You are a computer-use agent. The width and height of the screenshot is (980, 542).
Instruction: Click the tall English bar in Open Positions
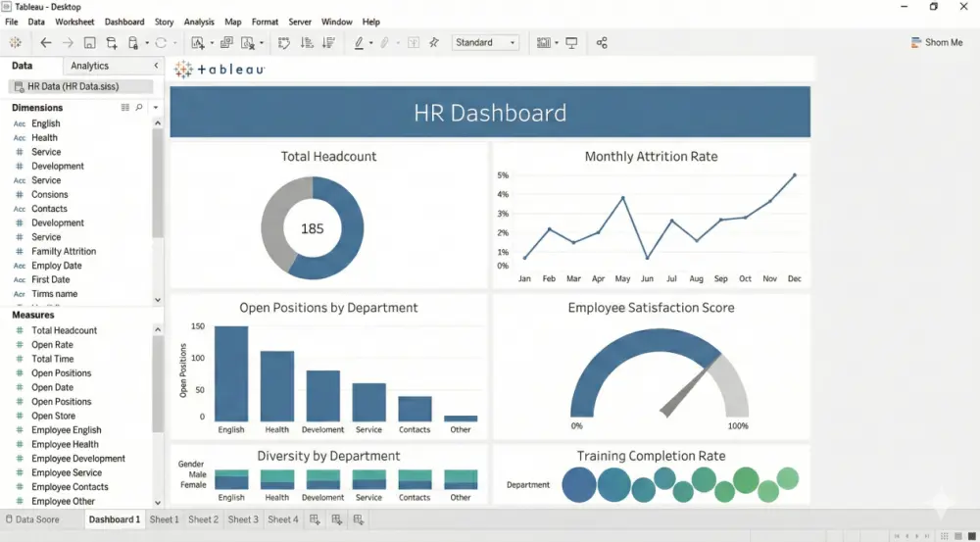click(231, 373)
